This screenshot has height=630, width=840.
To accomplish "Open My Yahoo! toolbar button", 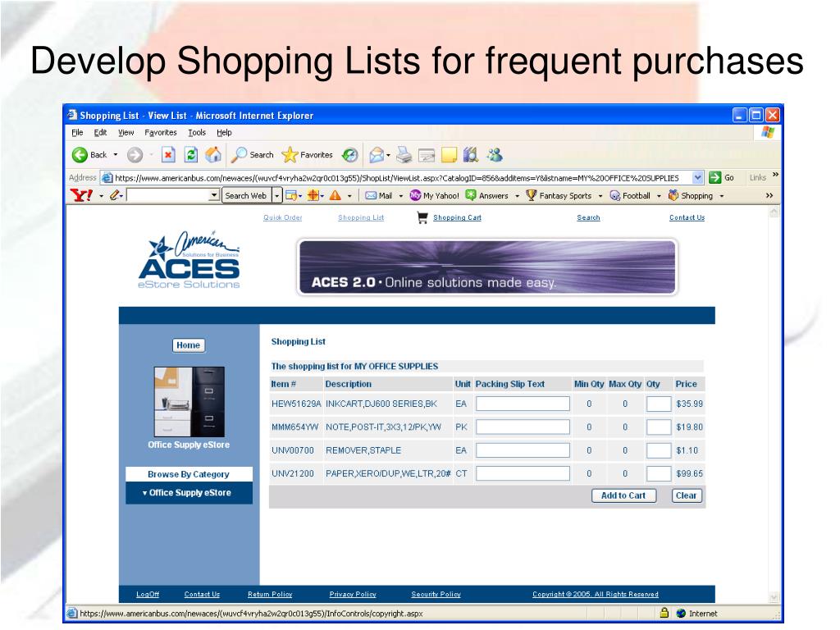I will point(435,195).
